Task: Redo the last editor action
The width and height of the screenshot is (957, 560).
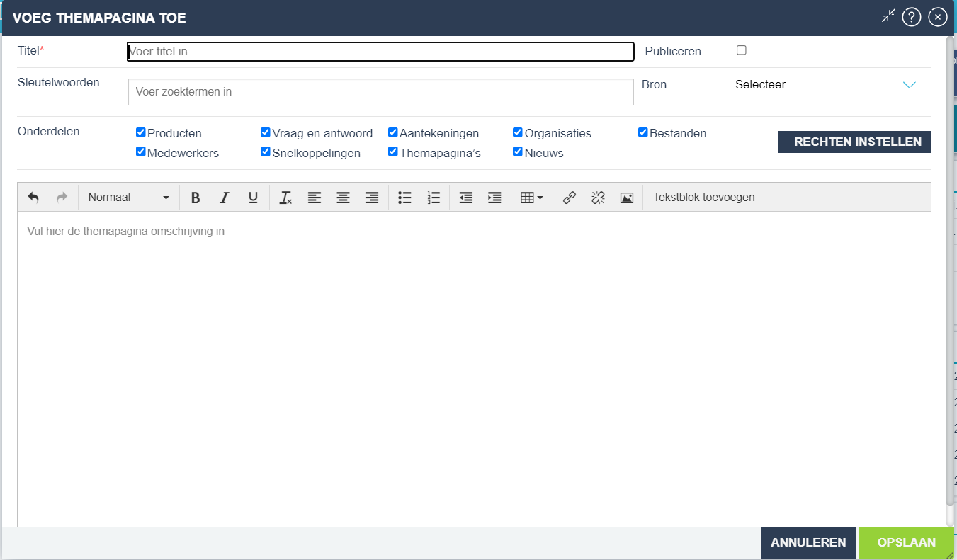Action: pos(62,198)
